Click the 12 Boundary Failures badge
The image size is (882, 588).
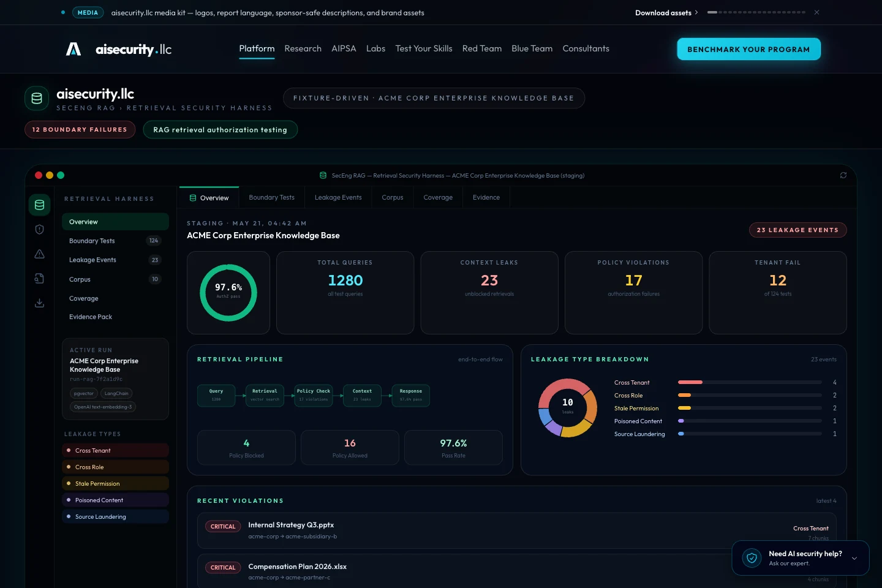click(80, 129)
